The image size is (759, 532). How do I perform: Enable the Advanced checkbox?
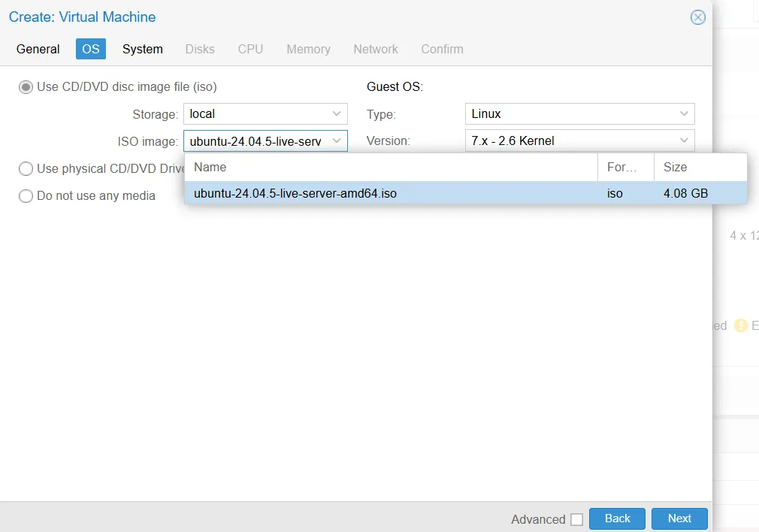[x=576, y=519]
